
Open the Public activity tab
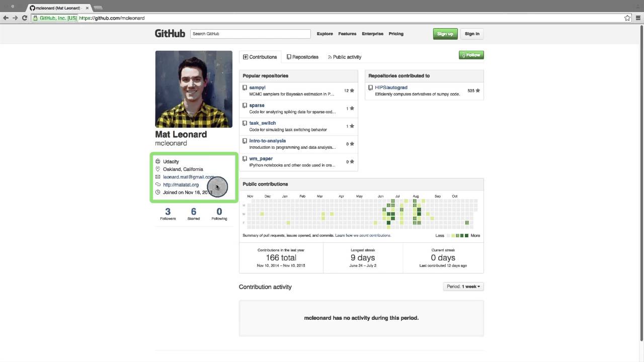pyautogui.click(x=345, y=57)
